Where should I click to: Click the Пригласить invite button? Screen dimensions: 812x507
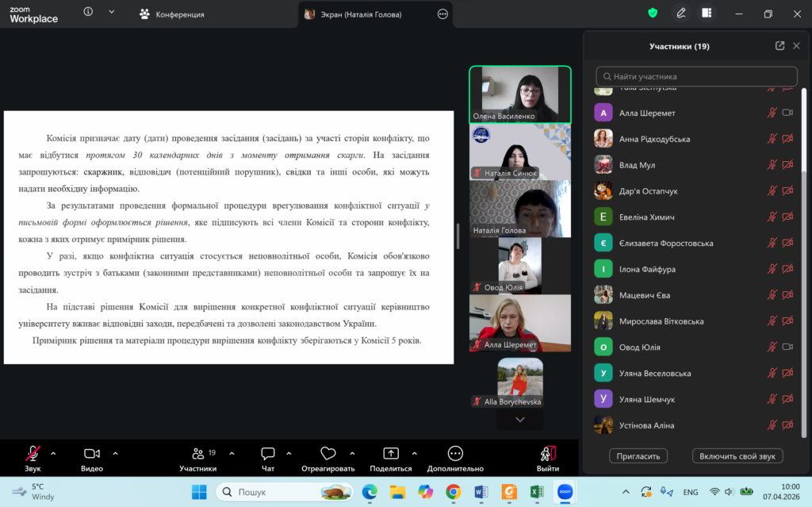click(x=638, y=456)
